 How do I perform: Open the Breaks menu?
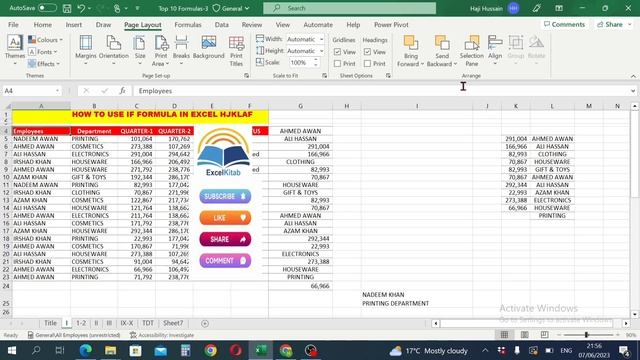coord(181,50)
